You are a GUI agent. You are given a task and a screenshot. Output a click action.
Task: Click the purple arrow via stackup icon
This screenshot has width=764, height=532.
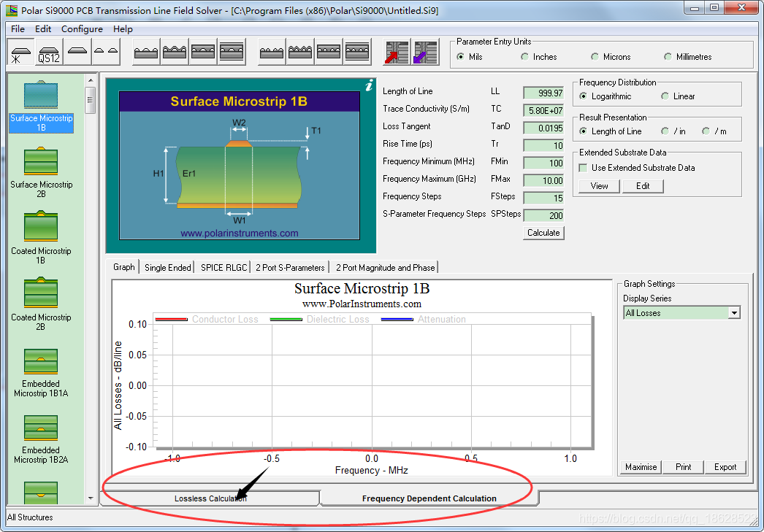pyautogui.click(x=425, y=52)
